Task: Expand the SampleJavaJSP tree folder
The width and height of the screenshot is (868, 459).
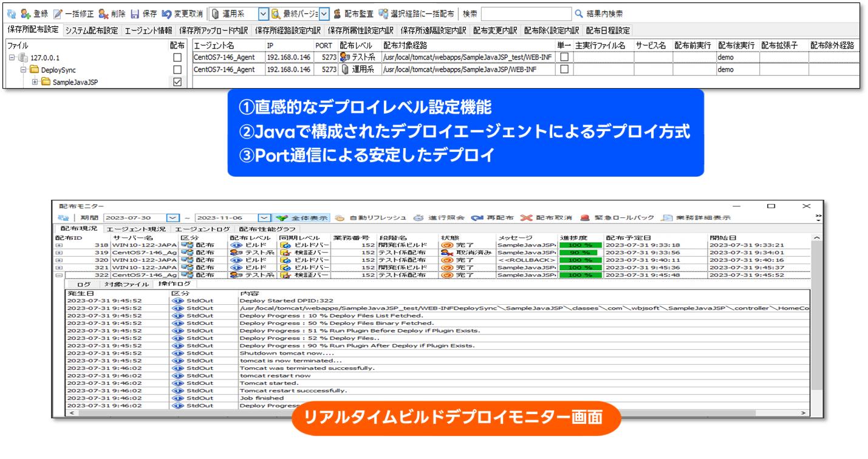Action: pyautogui.click(x=35, y=82)
